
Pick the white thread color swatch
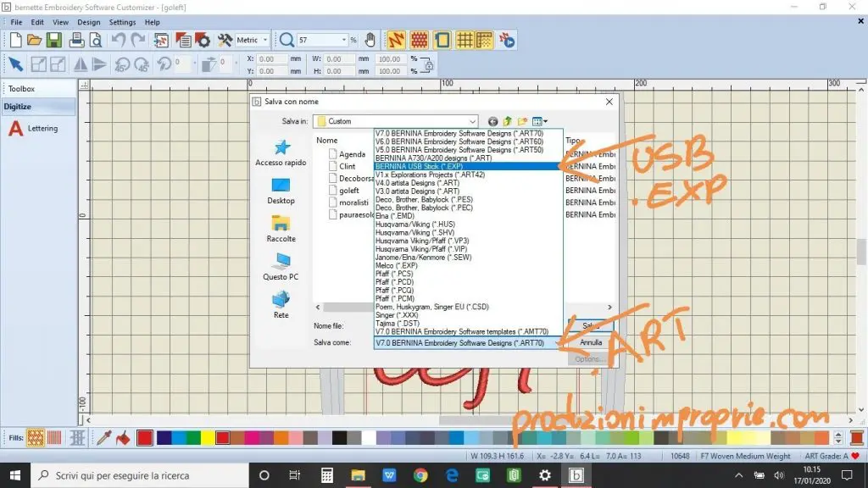pyautogui.click(x=369, y=438)
